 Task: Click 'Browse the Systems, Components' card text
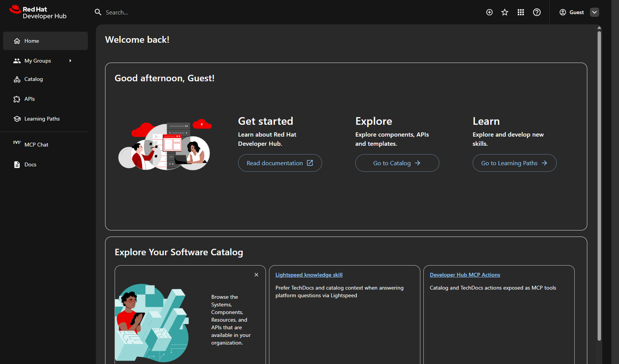pyautogui.click(x=231, y=320)
